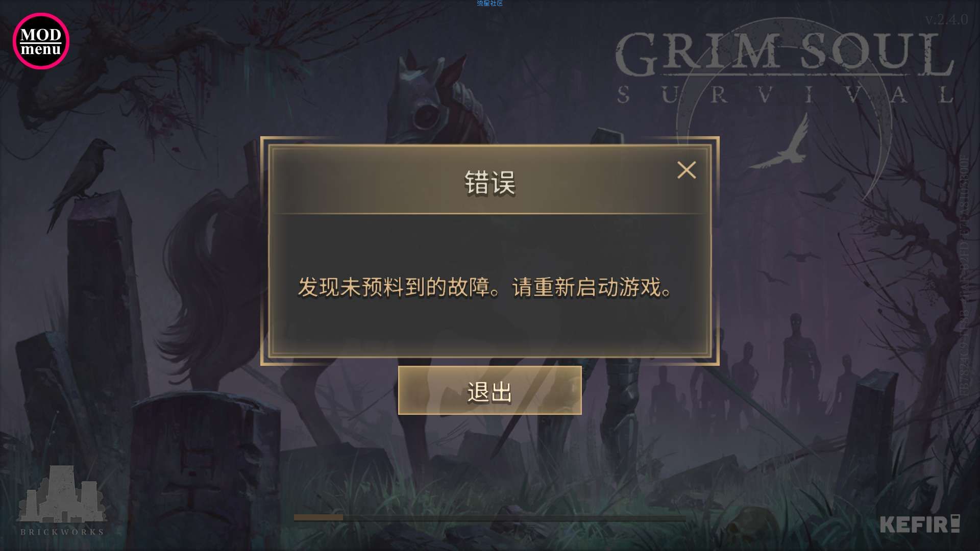
Task: Click the 退出 exit button
Action: coord(489,390)
